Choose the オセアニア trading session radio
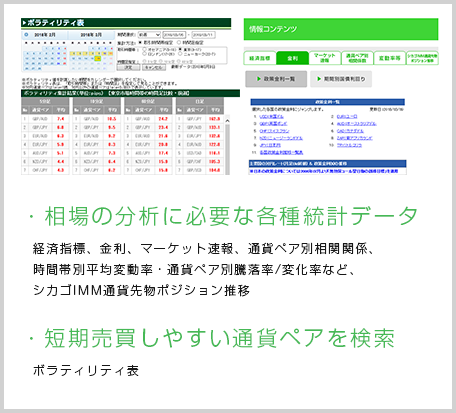The width and height of the screenshot is (456, 413). pos(145,49)
